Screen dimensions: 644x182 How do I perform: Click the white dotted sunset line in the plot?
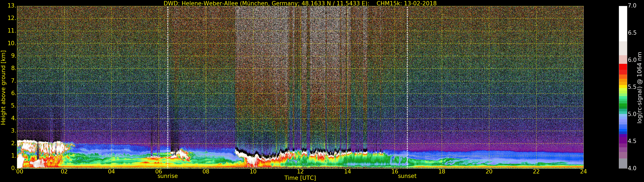click(x=407, y=87)
